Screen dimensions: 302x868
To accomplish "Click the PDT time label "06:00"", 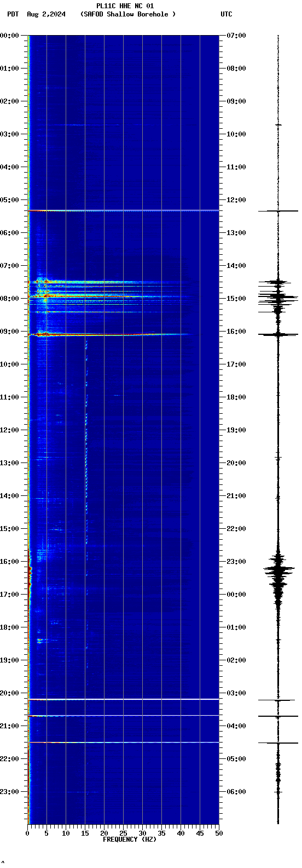I will 9,233.
